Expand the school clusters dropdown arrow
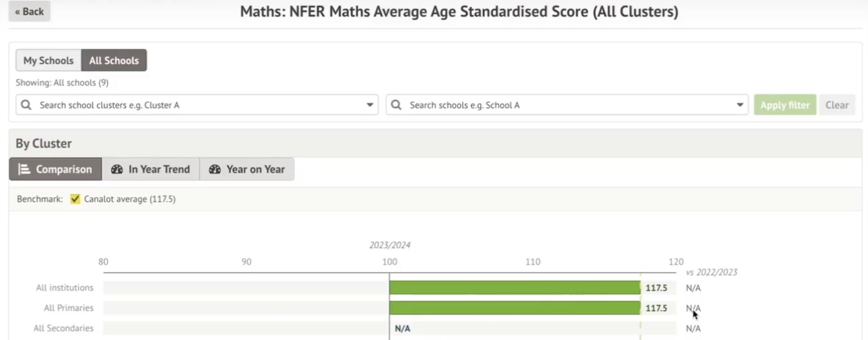Screen dimensions: 868x340 click(x=369, y=105)
